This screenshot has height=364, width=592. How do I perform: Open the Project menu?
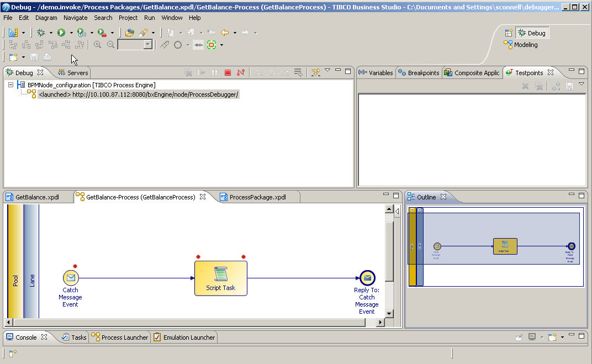(128, 18)
